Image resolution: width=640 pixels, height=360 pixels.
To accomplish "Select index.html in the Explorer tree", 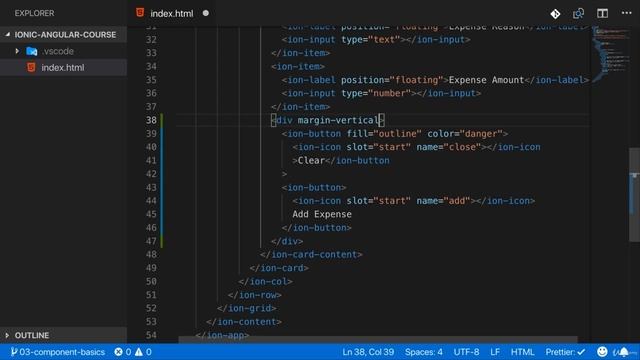I will pyautogui.click(x=63, y=67).
